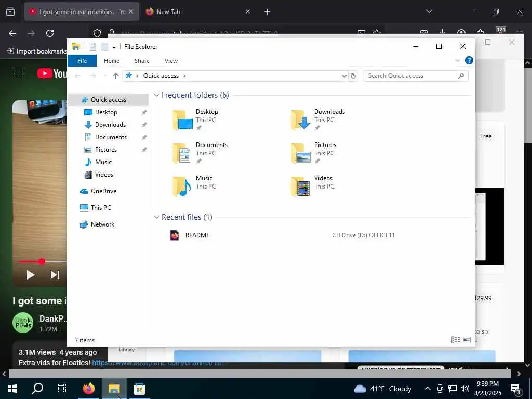Viewport: 532px width, 399px height.
Task: Click Import bookmarks in Firefox
Action: (37, 51)
